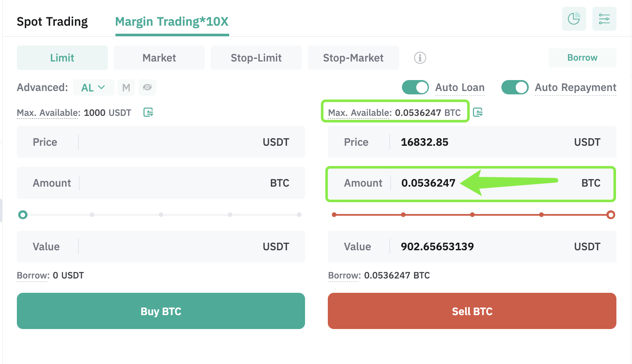Image resolution: width=632 pixels, height=364 pixels.
Task: Click the Borrow button
Action: [x=582, y=58]
